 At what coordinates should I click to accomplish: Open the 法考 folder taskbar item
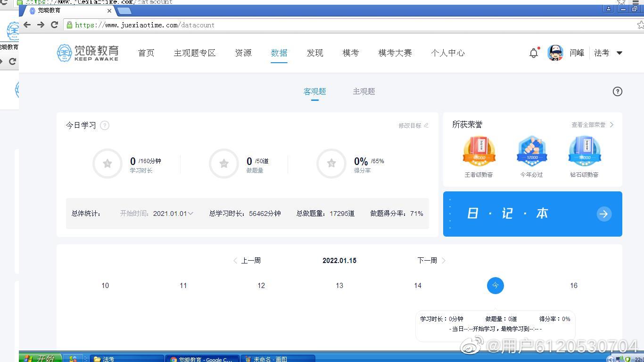[x=126, y=359]
